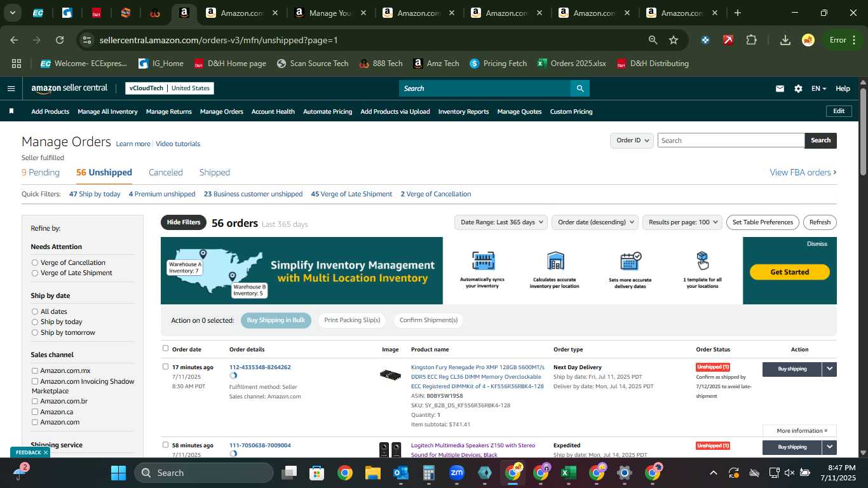Open Zoom from the taskbar
This screenshot has height=488, width=868.
[x=457, y=473]
